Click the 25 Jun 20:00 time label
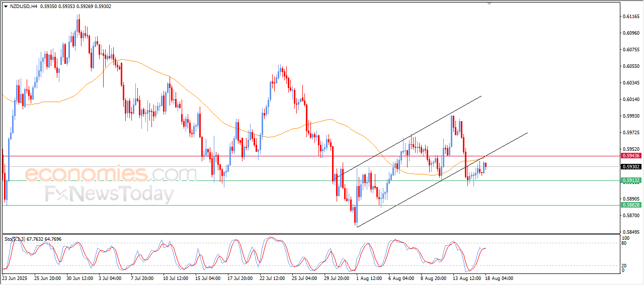Image resolution: width=644 pixels, height=285 pixels. (x=48, y=277)
